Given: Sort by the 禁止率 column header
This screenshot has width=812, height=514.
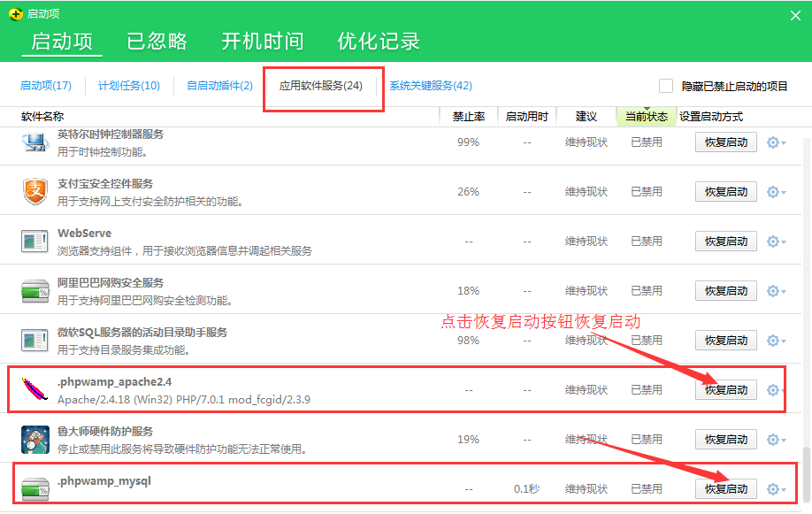Looking at the screenshot, I should pyautogui.click(x=469, y=117).
